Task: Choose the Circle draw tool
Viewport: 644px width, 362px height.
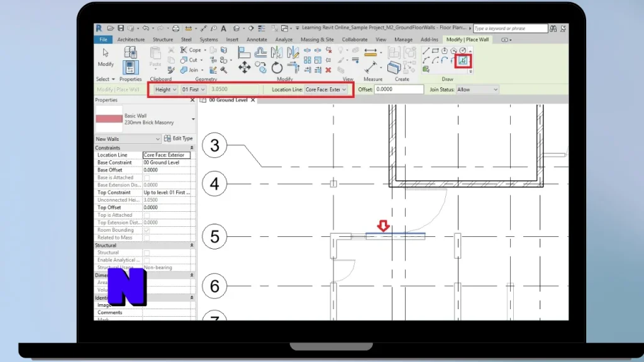Action: point(462,51)
